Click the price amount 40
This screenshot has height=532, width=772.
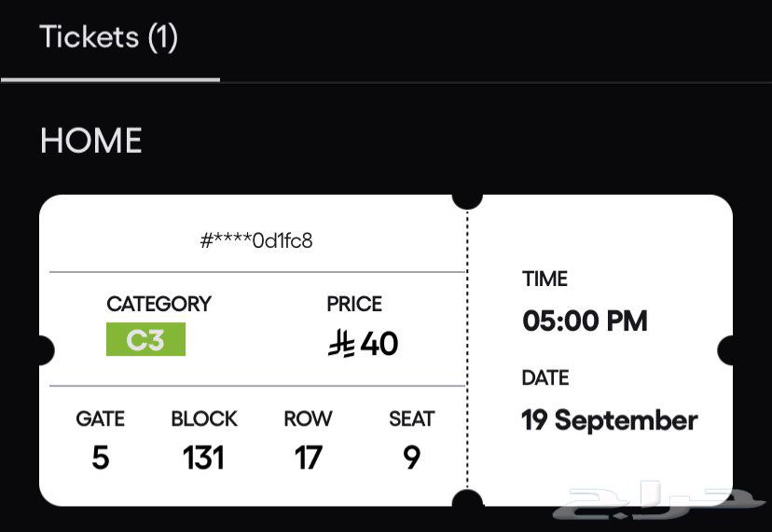point(379,344)
